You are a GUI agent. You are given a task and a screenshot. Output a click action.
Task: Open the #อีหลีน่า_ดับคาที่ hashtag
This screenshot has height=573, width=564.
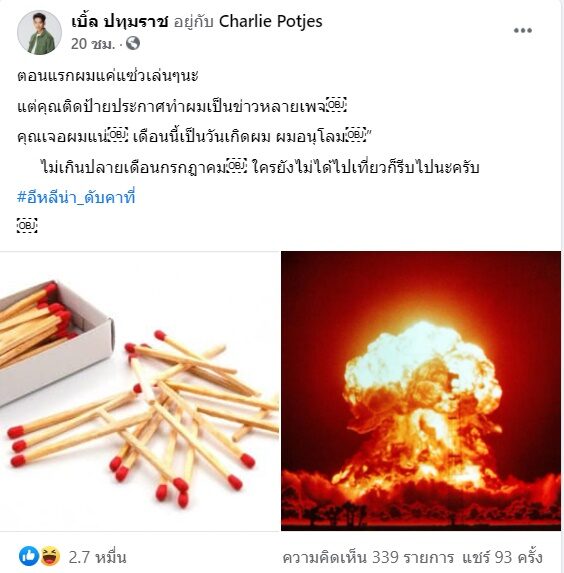tap(76, 198)
